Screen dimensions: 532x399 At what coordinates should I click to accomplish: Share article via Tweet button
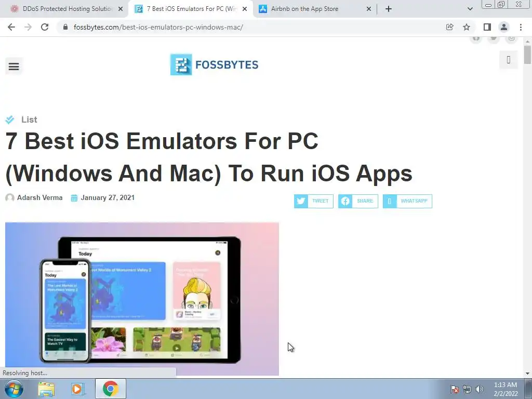pos(313,201)
